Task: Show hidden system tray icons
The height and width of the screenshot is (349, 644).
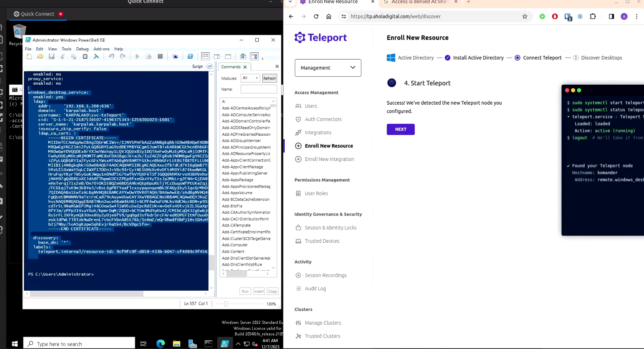Action: pos(238,344)
